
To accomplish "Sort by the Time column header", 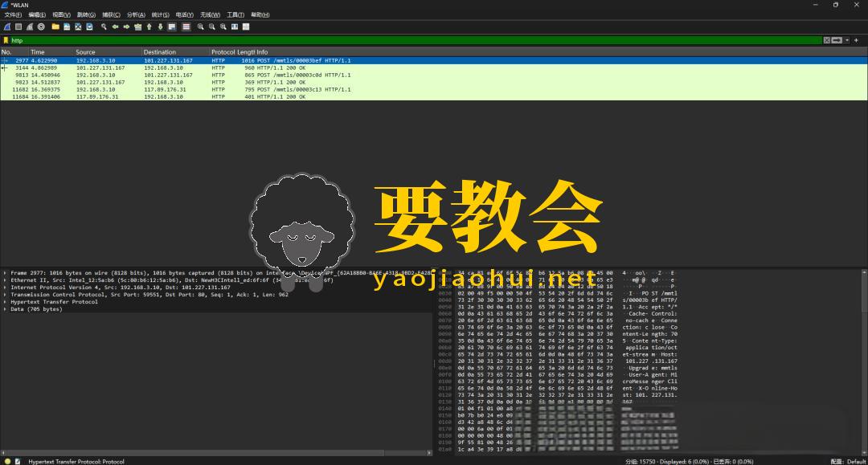I will (51, 52).
